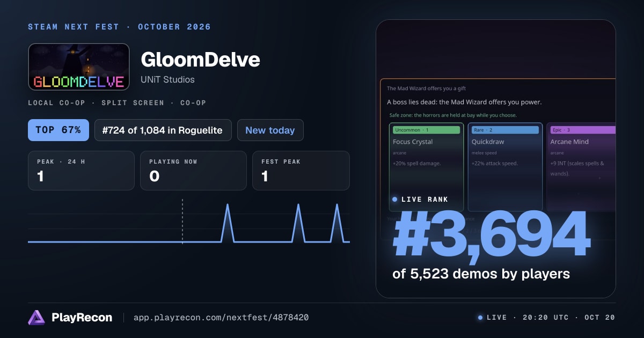644x338 pixels.
Task: Open the GloomDelve game capsule thumbnail
Action: point(79,67)
